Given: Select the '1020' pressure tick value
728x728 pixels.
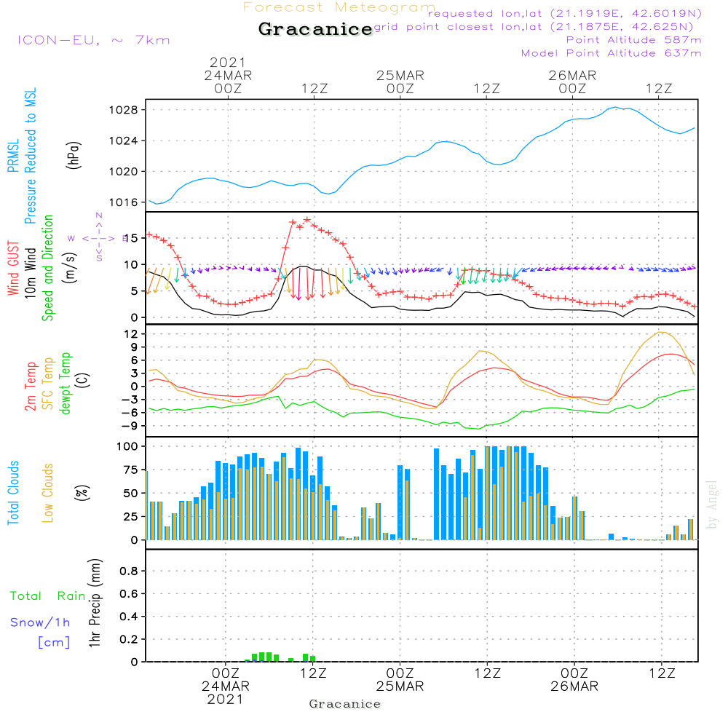Looking at the screenshot, I should click(x=124, y=171).
